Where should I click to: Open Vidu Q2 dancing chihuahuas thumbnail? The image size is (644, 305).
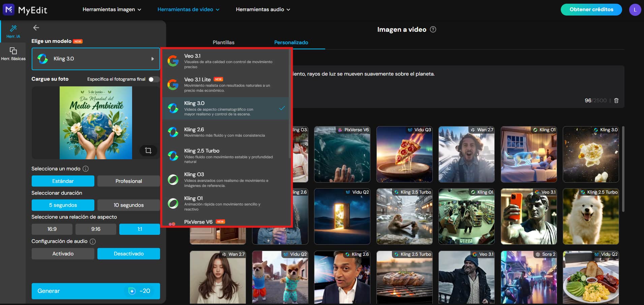pyautogui.click(x=280, y=277)
